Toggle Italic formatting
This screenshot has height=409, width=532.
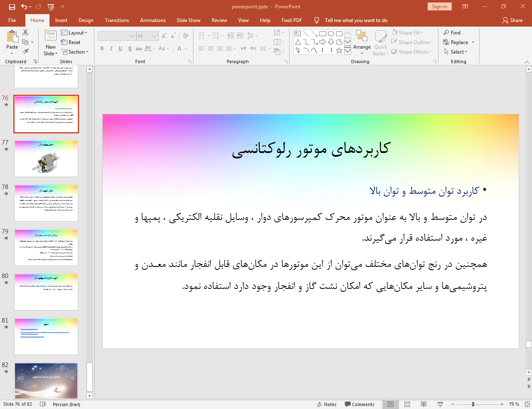click(111, 49)
